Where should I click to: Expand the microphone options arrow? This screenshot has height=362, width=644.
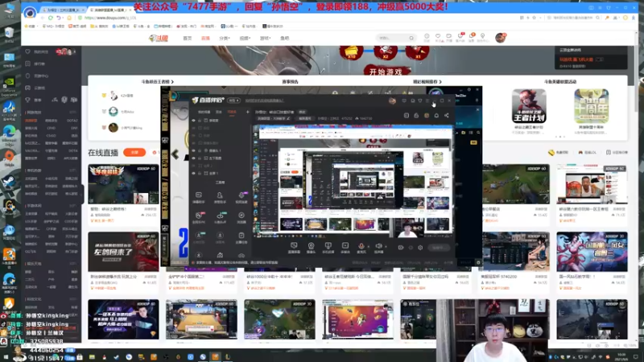(x=368, y=247)
